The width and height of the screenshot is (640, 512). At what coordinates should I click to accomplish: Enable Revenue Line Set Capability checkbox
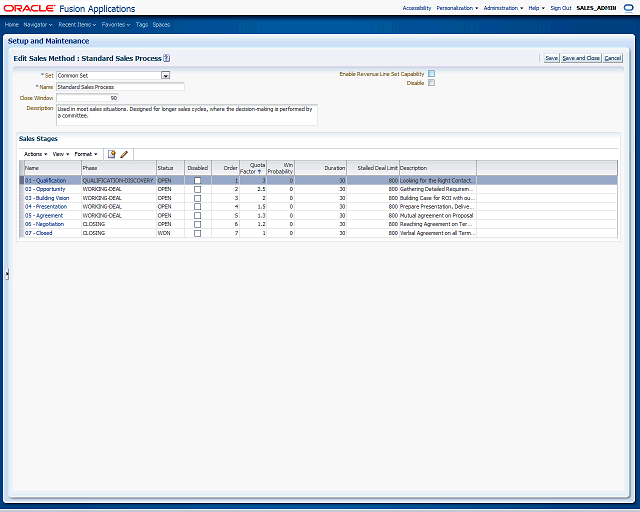tap(431, 74)
